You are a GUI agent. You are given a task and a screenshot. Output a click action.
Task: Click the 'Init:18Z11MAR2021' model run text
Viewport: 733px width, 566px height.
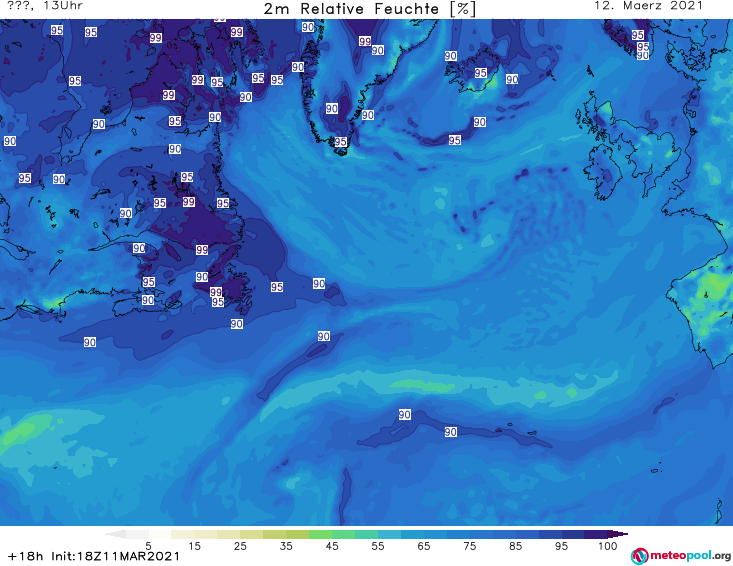(x=115, y=556)
